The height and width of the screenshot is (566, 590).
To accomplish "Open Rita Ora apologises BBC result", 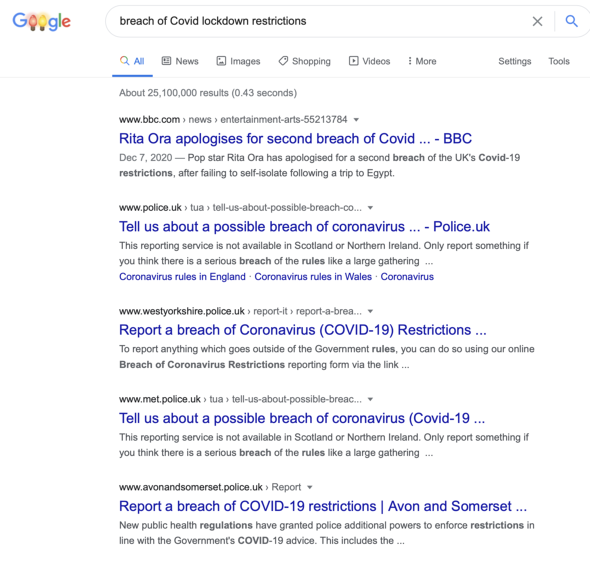I will [x=295, y=138].
